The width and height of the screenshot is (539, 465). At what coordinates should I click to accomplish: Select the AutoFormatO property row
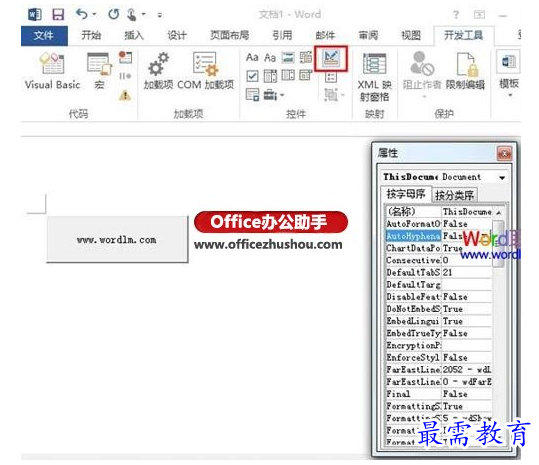point(439,224)
